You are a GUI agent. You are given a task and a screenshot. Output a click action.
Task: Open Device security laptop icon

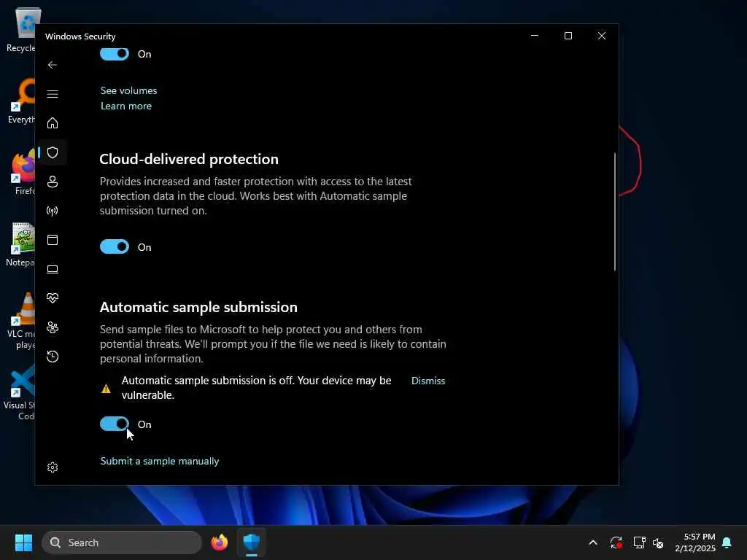53,269
